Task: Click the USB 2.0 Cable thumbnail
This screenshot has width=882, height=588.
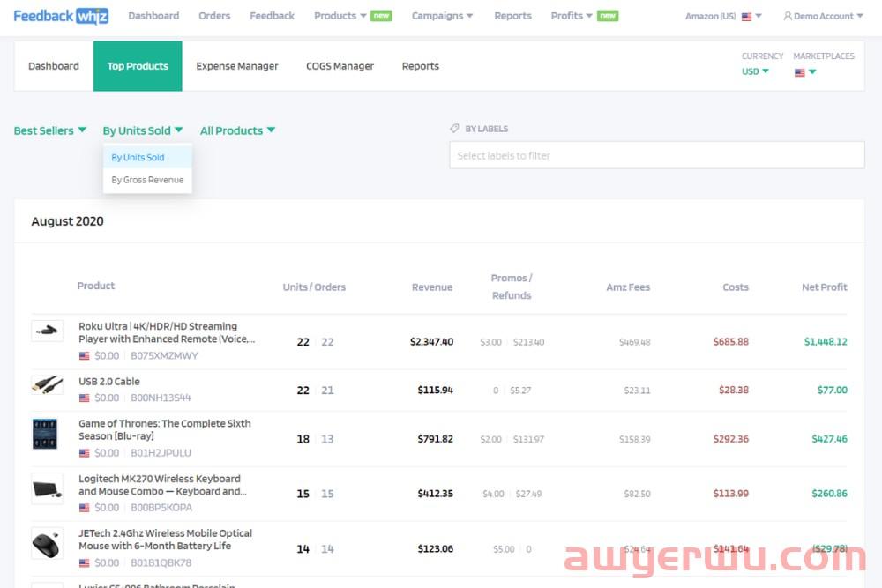Action: (x=47, y=384)
